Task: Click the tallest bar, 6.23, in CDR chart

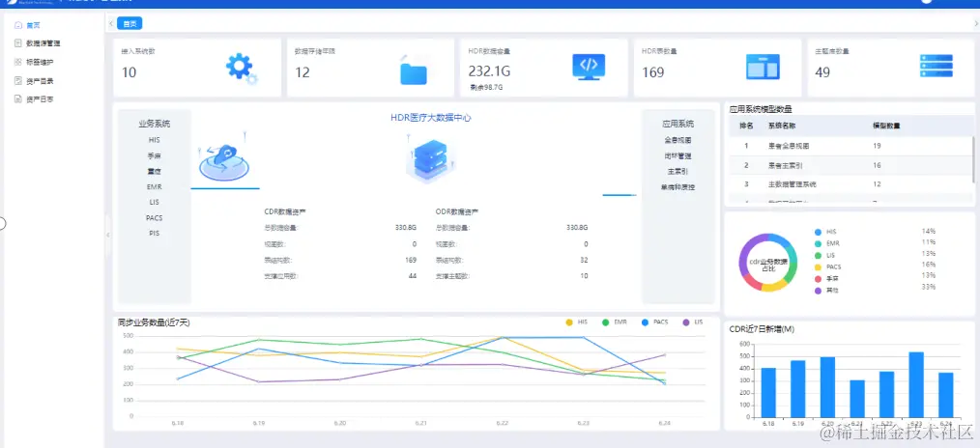Action: [x=916, y=385]
